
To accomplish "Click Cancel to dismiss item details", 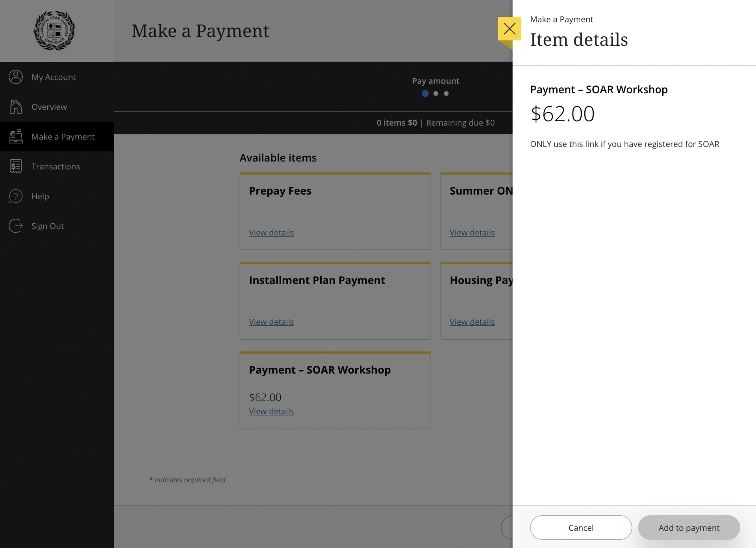I will coord(580,528).
